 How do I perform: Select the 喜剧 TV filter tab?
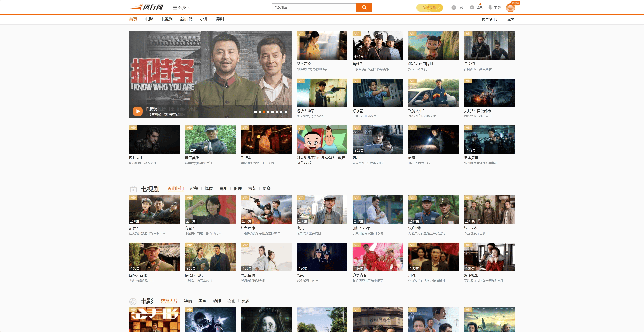tap(223, 189)
